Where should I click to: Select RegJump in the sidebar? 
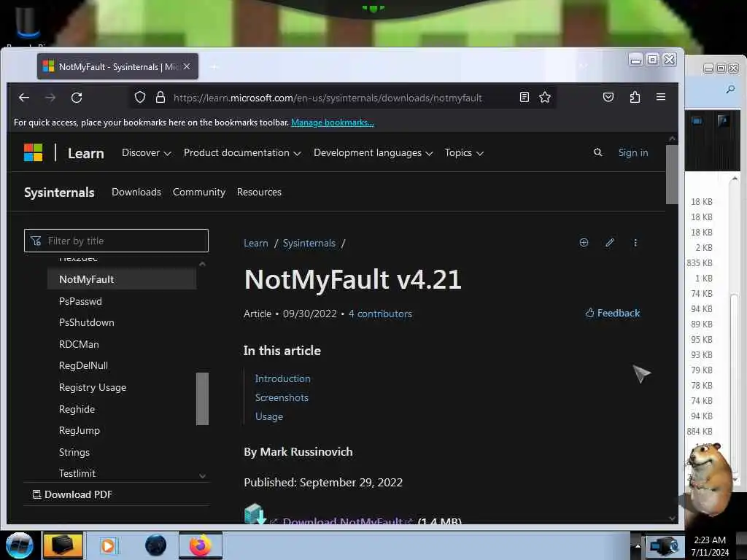(x=80, y=430)
